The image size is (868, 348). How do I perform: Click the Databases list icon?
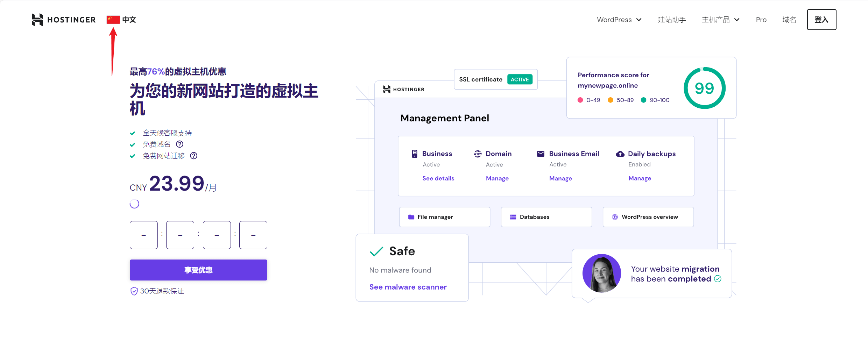[x=513, y=217]
